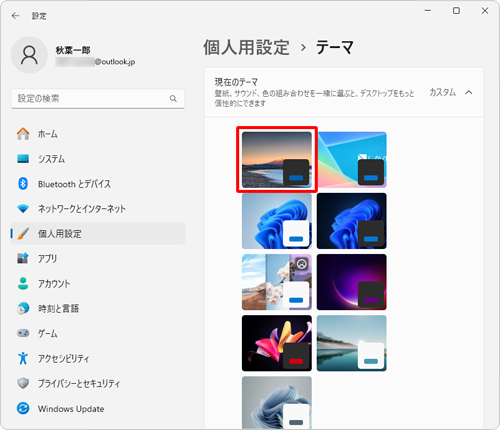Click the 時刻と言語 globe clock icon
Image resolution: width=500 pixels, height=430 pixels.
[23, 308]
